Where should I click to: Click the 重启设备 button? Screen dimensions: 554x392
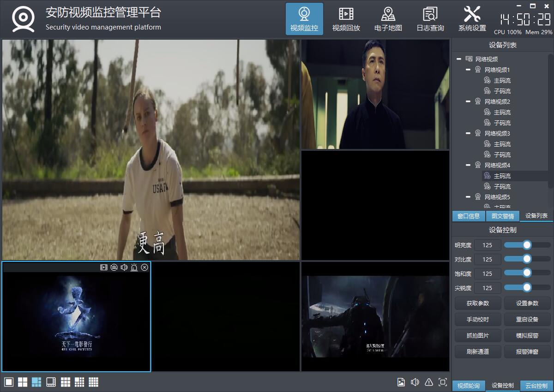[x=527, y=319]
